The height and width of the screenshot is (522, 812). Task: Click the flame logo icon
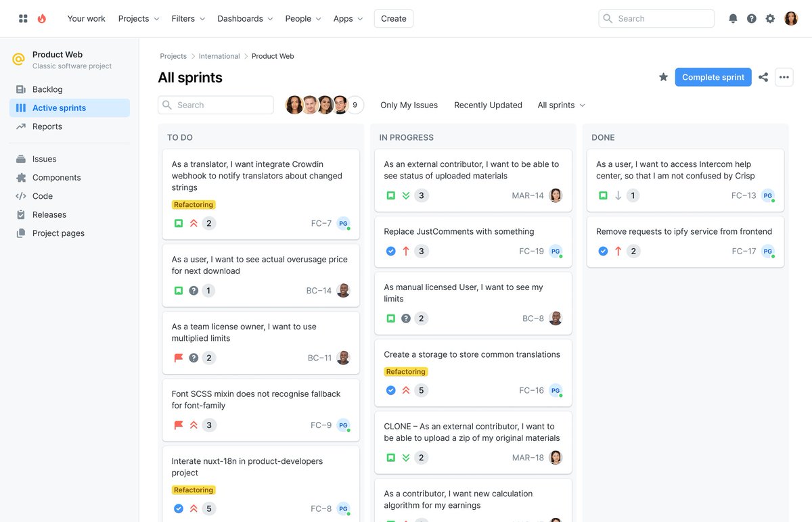(42, 19)
